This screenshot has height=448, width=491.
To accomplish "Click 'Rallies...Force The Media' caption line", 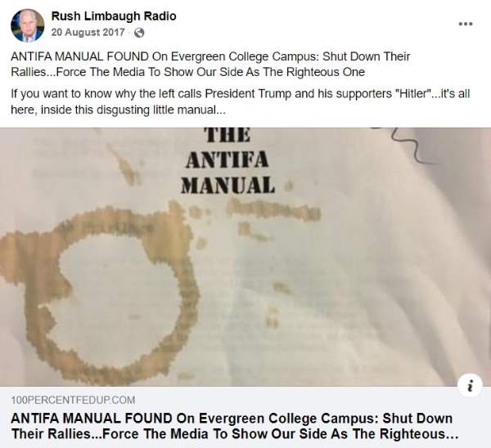I will tap(188, 72).
